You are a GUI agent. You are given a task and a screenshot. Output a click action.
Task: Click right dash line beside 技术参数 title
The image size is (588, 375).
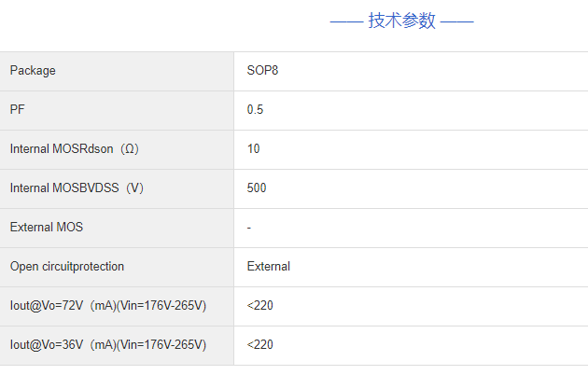[x=456, y=21]
